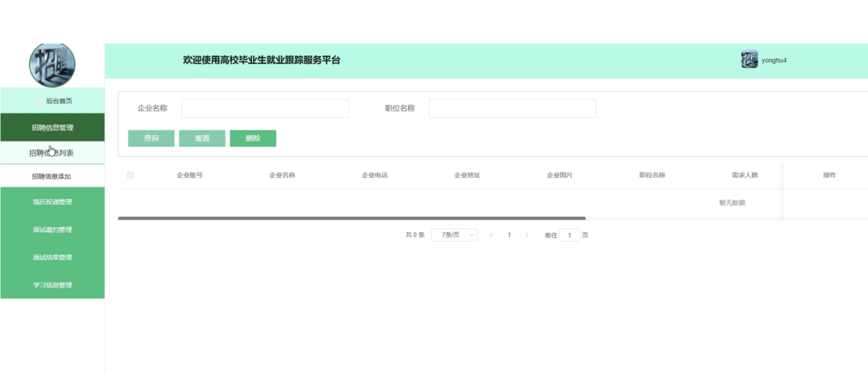Open the 7条/页 page size dropdown
This screenshot has width=868, height=372.
[454, 235]
